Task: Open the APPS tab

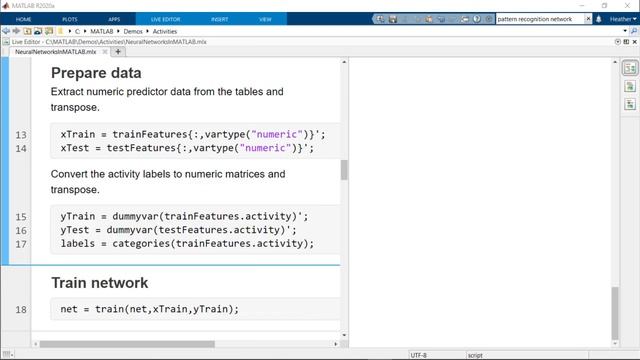Action: click(x=114, y=19)
